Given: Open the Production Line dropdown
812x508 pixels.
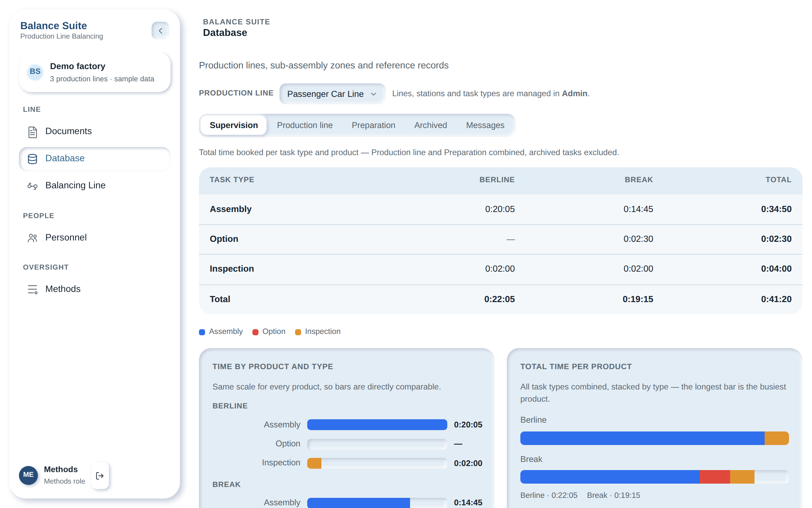Looking at the screenshot, I should (332, 94).
